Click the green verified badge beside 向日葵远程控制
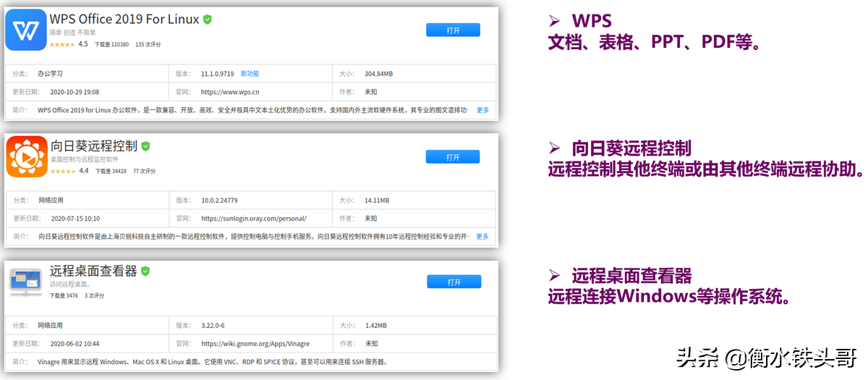 (145, 146)
